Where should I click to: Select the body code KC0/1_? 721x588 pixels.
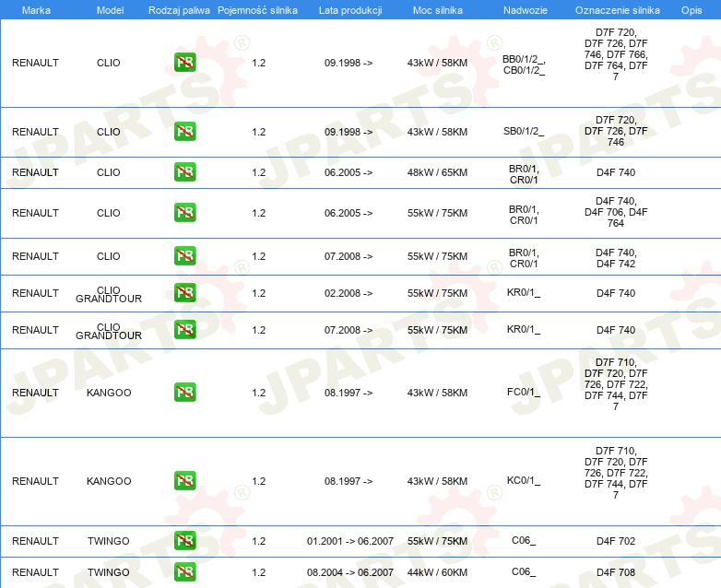click(524, 480)
